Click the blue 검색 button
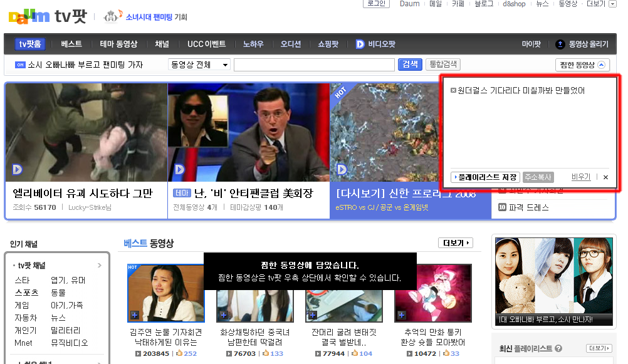Screen dimensions: 628x364 pyautogui.click(x=410, y=65)
